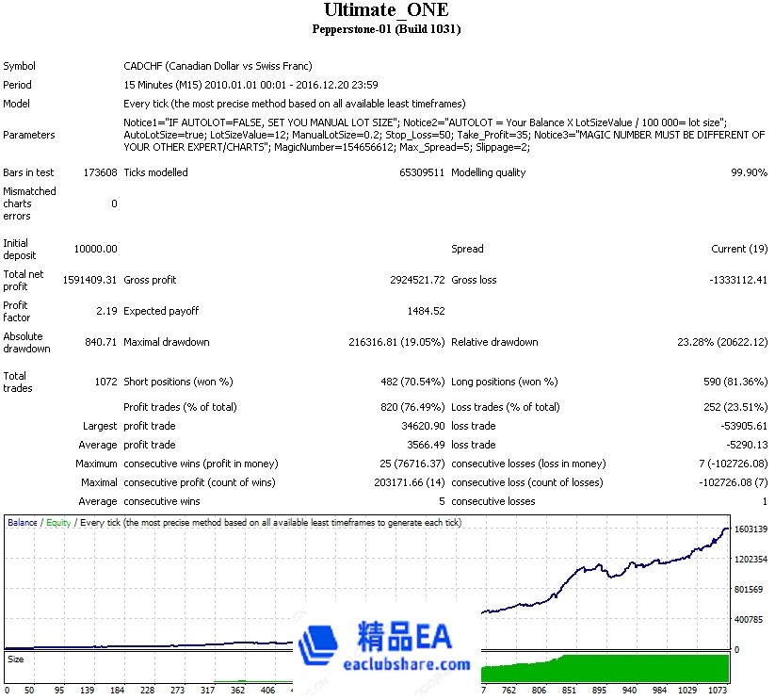Click the consecutive profit value '203171.66 (14)'
Screen dimensions: 775x700
coord(410,483)
